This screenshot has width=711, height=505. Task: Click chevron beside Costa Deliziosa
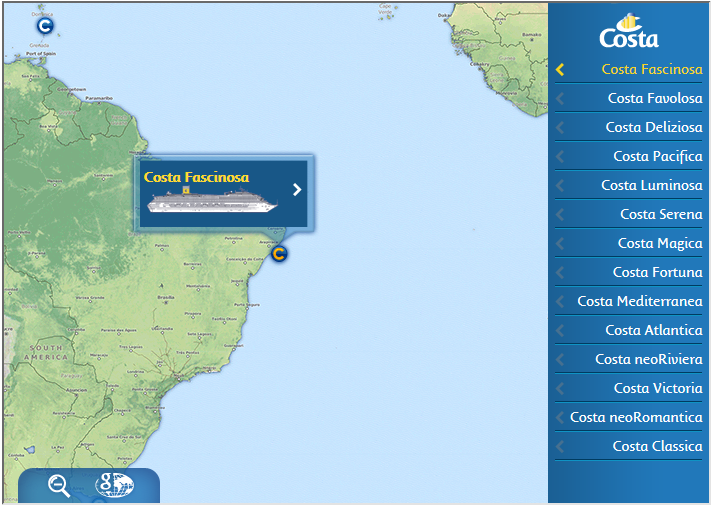coord(560,127)
